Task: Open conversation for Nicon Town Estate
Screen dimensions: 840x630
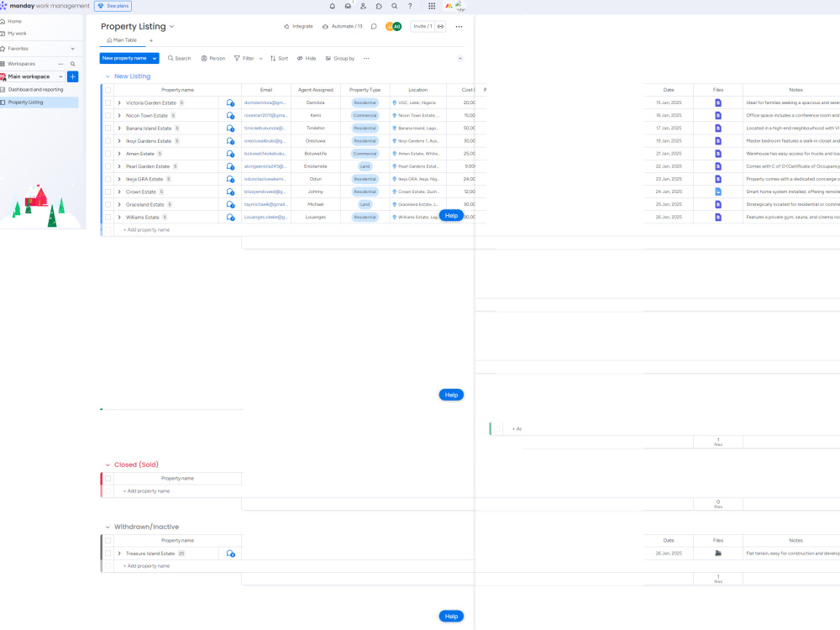Action: pyautogui.click(x=230, y=116)
